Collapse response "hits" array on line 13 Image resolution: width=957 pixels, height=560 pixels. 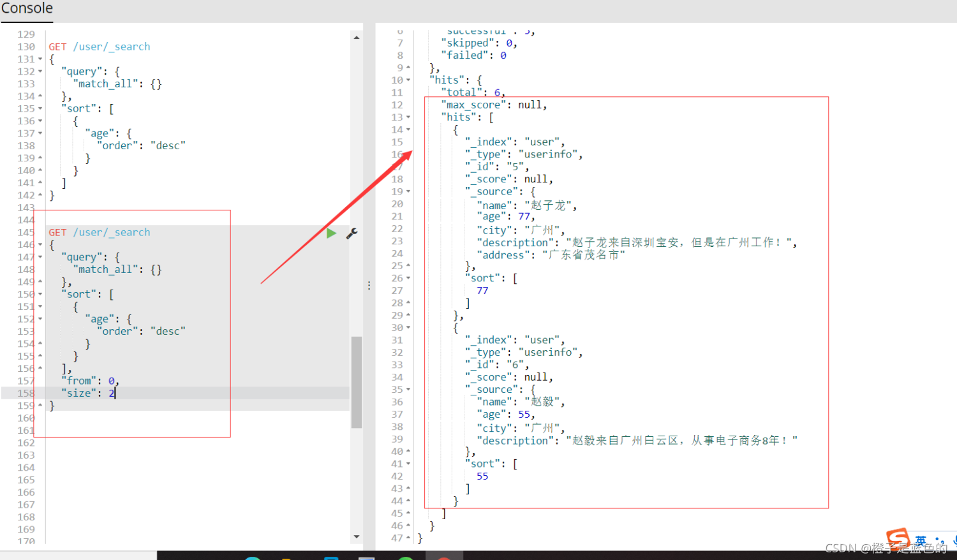click(x=408, y=117)
